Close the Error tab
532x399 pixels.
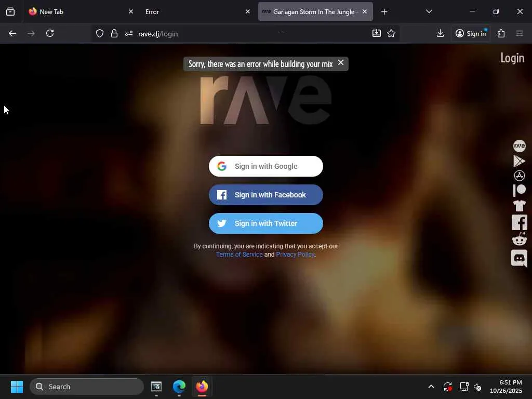(248, 11)
